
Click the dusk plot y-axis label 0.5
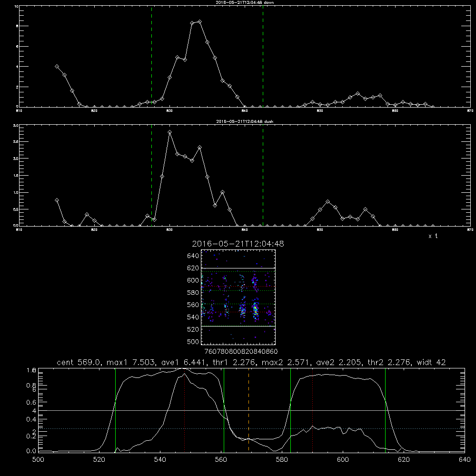coord(16,209)
